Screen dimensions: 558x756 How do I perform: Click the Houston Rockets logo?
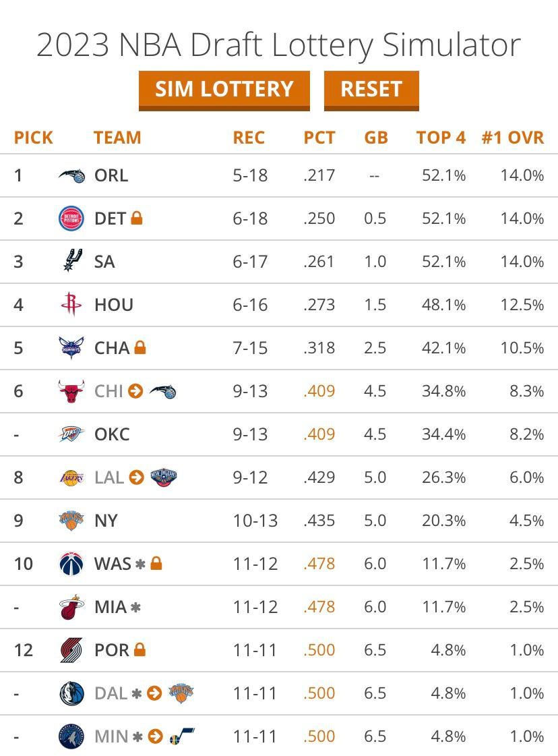(x=71, y=305)
